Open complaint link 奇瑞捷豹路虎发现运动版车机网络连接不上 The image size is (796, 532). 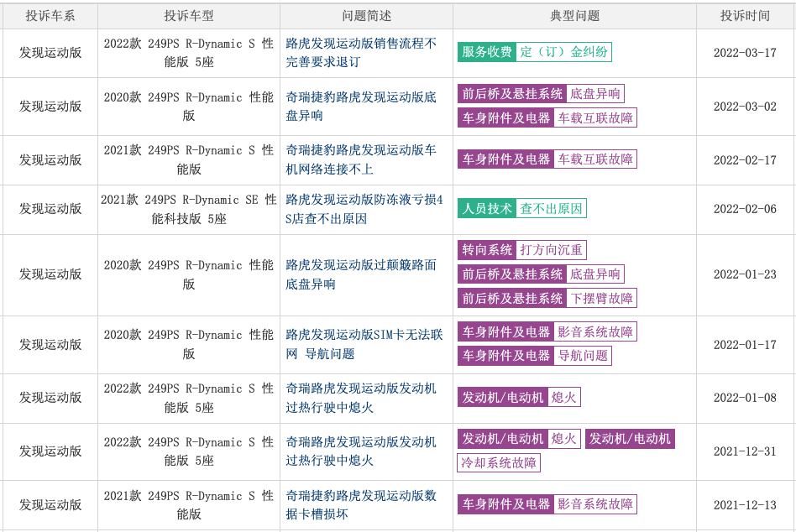361,159
